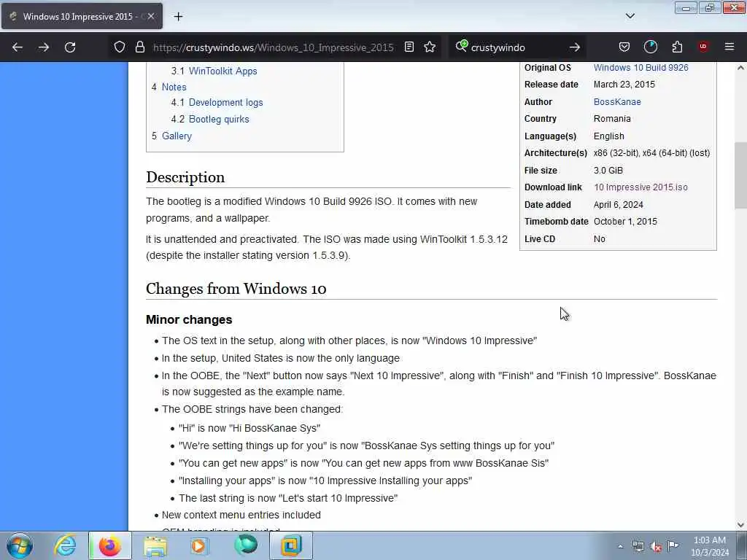Click the search engine magnifier icon
This screenshot has width=747, height=560.
(461, 46)
